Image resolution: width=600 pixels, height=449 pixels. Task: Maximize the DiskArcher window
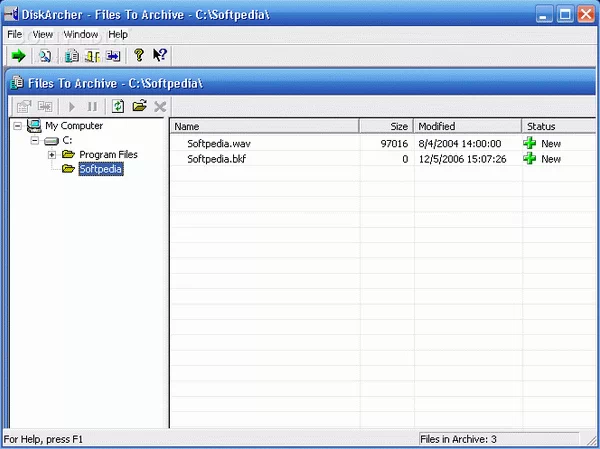tap(565, 15)
